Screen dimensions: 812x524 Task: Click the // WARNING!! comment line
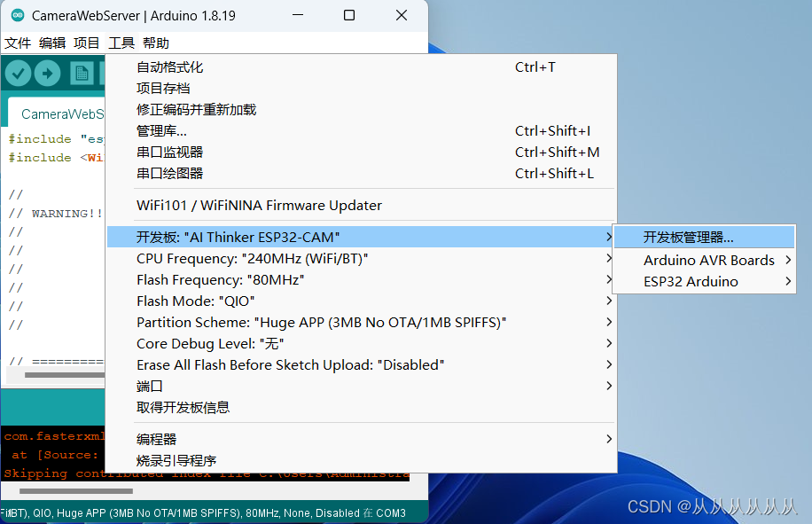click(56, 214)
